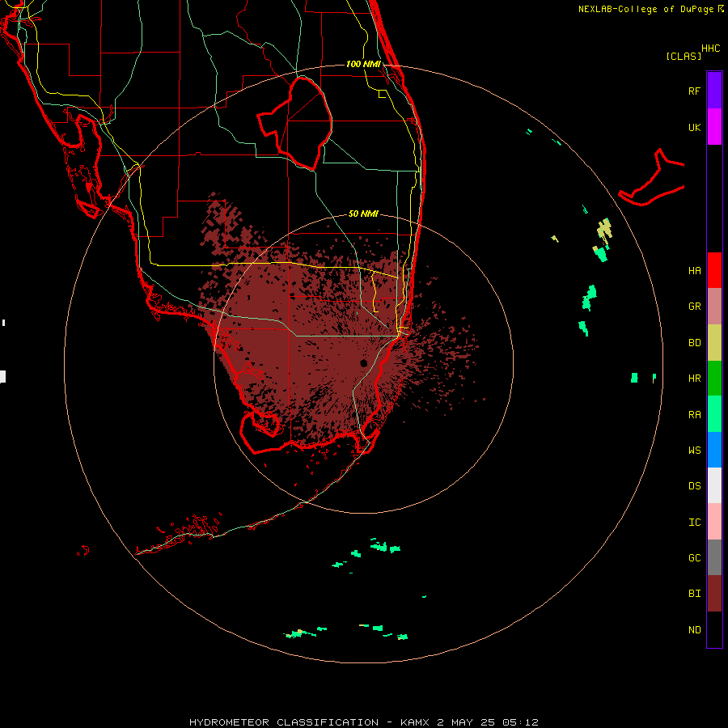Click the 'GC' legend label
728x728 pixels.
(x=694, y=557)
